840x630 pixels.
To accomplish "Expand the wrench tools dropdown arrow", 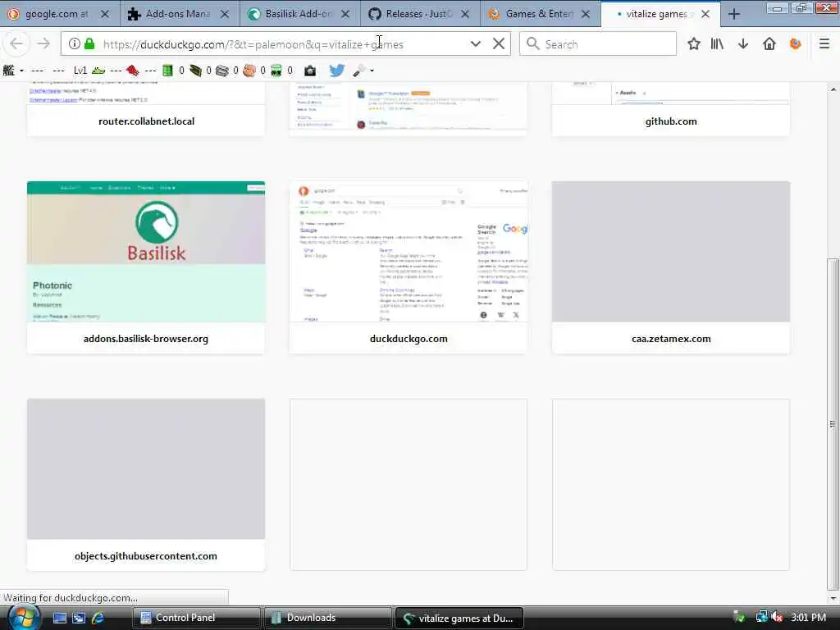I will coord(372,71).
